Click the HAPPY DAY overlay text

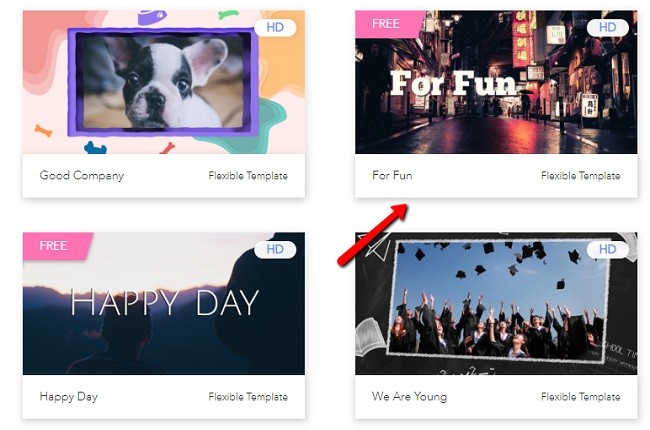pyautogui.click(x=164, y=303)
